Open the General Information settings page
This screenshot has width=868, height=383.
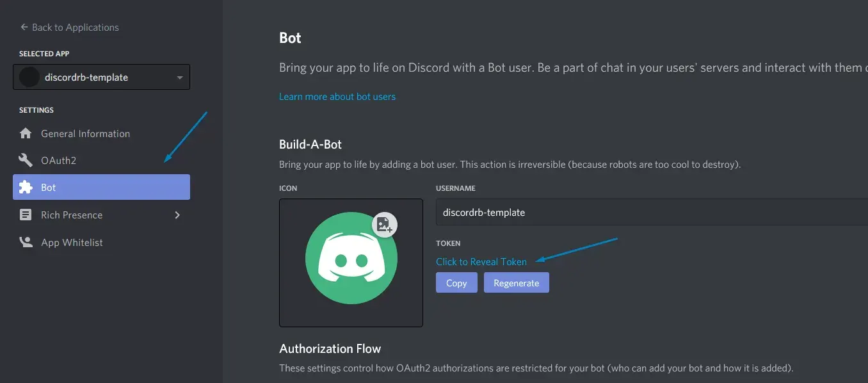(x=85, y=133)
